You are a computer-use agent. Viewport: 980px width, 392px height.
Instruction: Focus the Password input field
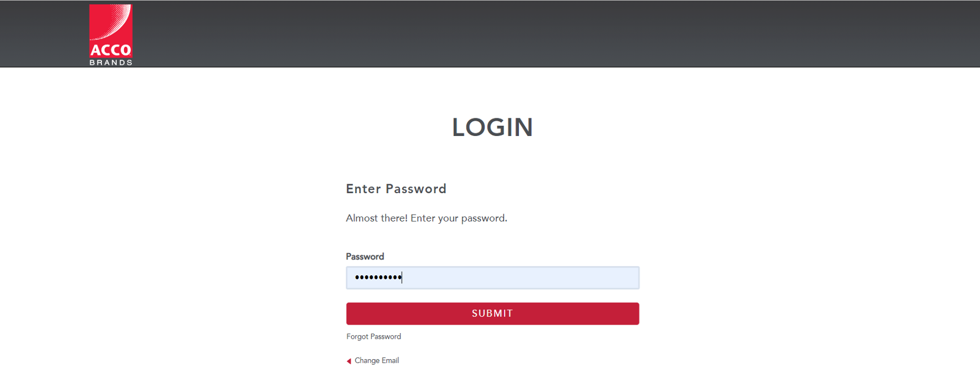pos(492,278)
